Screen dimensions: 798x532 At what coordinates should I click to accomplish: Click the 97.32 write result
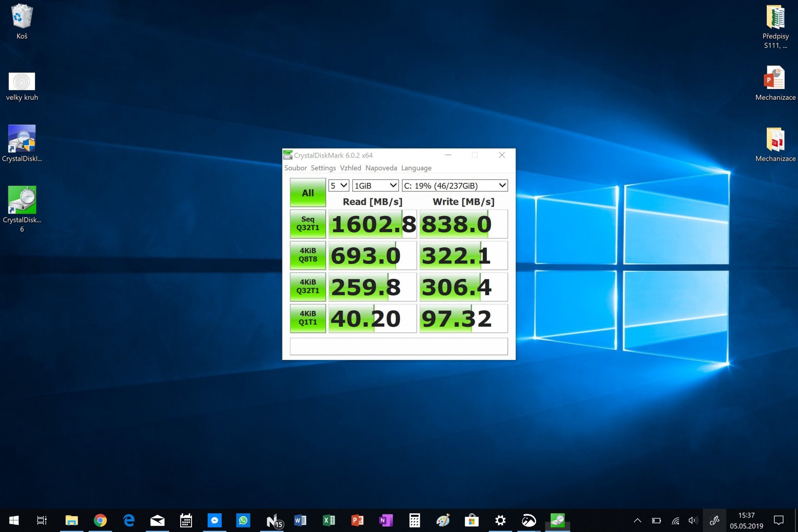click(463, 319)
